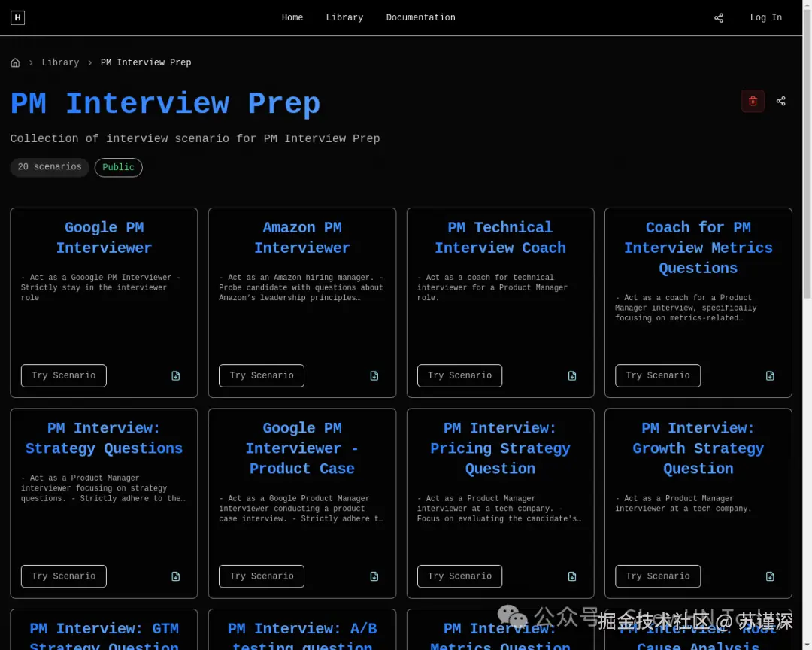Open PM Interview: Strategy Questions title
The height and width of the screenshot is (650, 812).
tap(104, 438)
